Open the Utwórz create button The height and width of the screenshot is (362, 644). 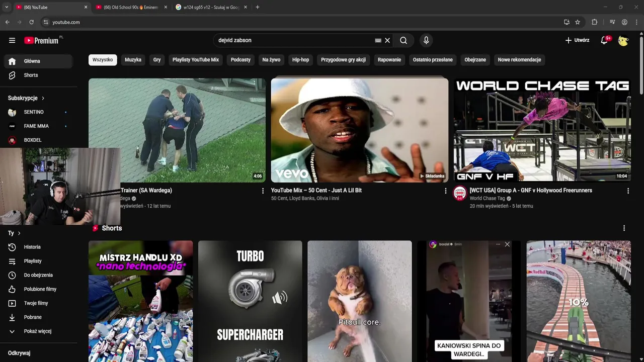tap(577, 40)
